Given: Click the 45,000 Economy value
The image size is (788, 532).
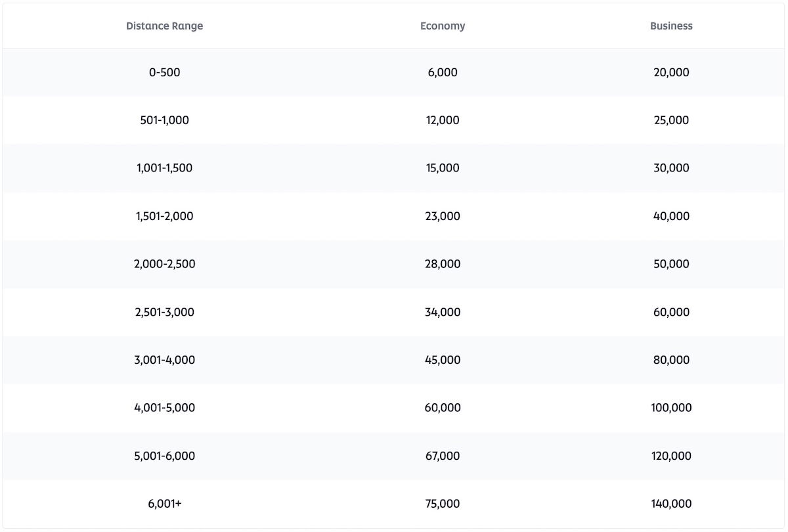Looking at the screenshot, I should (443, 360).
